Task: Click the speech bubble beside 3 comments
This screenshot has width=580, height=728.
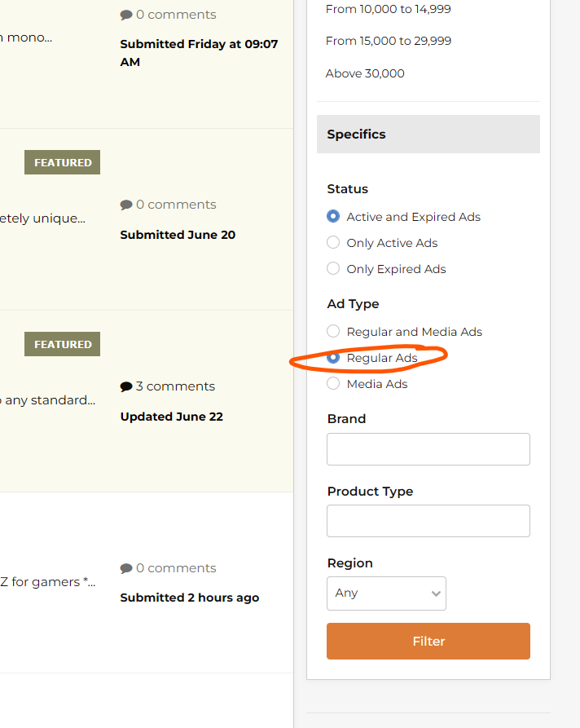Action: coord(126,386)
